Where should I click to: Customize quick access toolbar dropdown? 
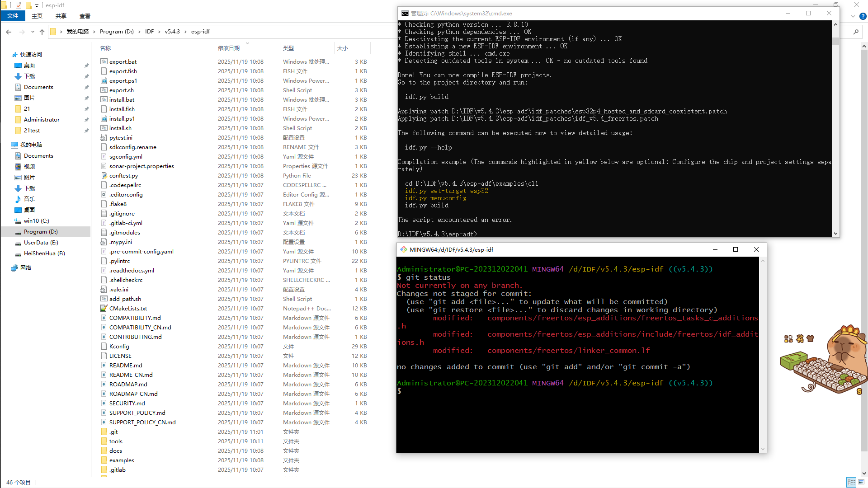click(37, 5)
